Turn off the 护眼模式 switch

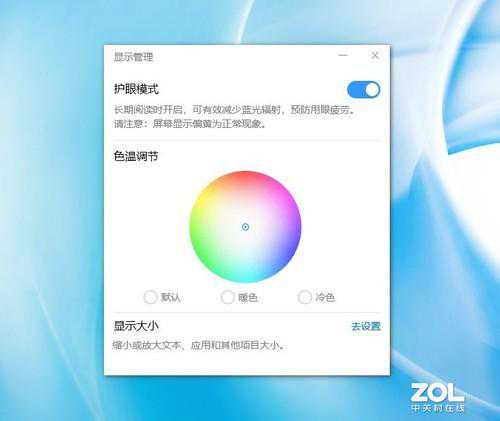point(363,90)
